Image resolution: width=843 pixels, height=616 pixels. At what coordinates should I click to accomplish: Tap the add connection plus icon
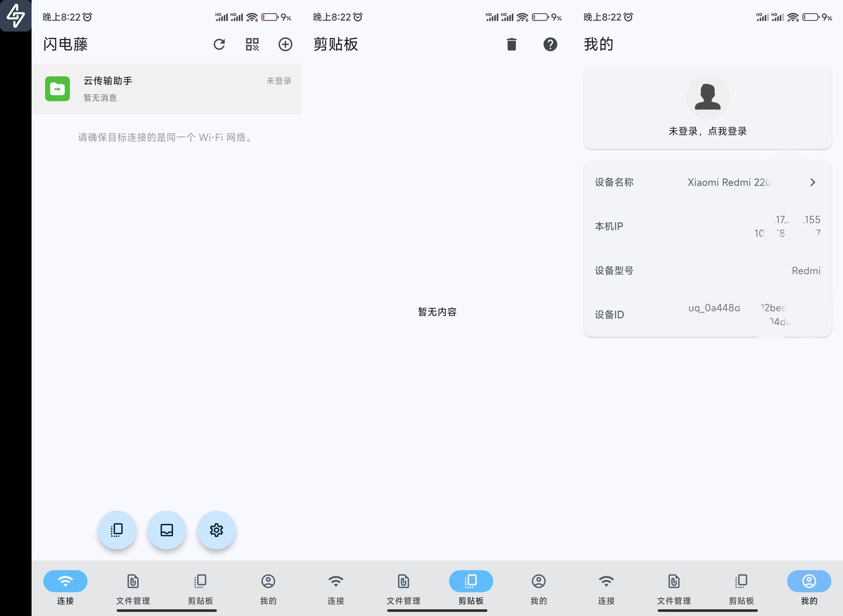tap(286, 45)
